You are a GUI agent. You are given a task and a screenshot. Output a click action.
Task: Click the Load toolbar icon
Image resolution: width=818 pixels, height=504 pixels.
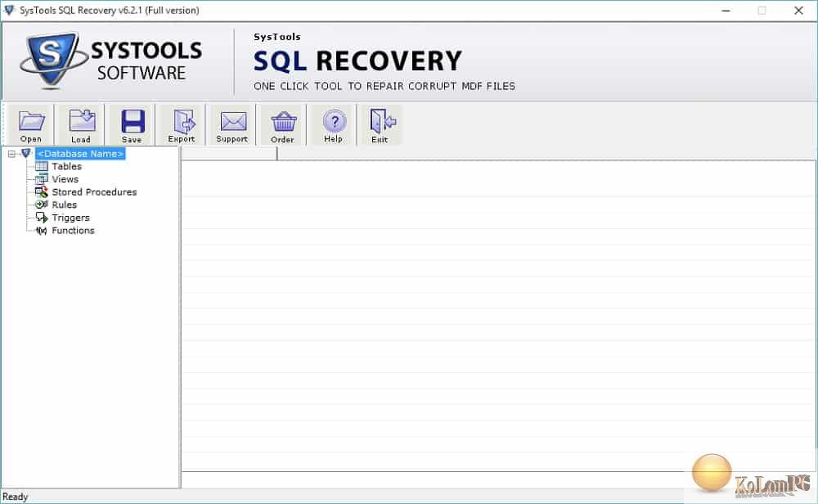[x=81, y=124]
